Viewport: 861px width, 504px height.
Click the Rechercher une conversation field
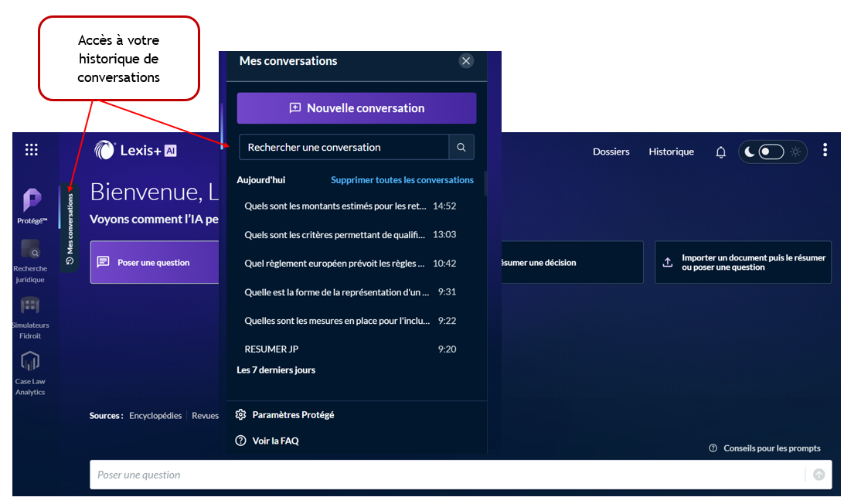coord(344,147)
